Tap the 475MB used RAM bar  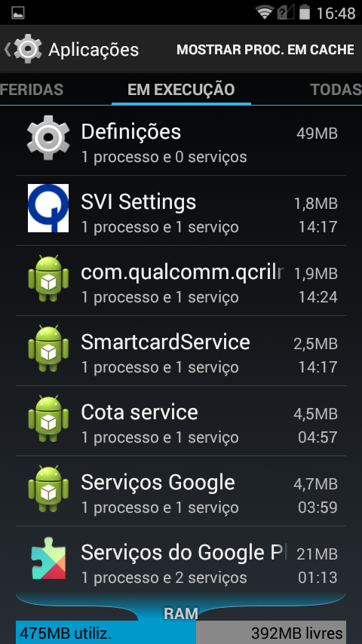pos(106,633)
